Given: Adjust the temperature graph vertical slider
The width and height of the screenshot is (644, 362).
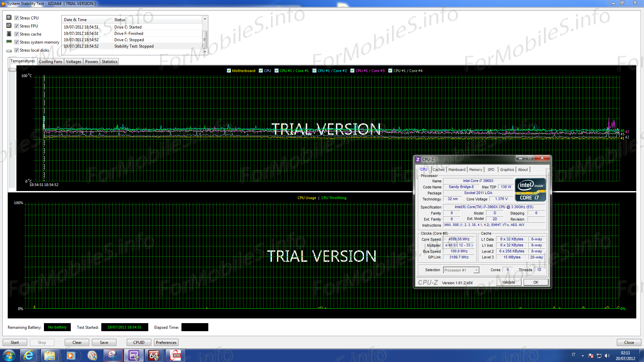Looking at the screenshot, I should tap(12, 70).
